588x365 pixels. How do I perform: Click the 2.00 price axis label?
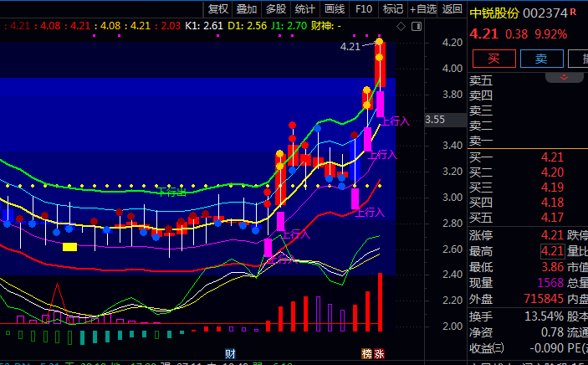[x=453, y=326]
